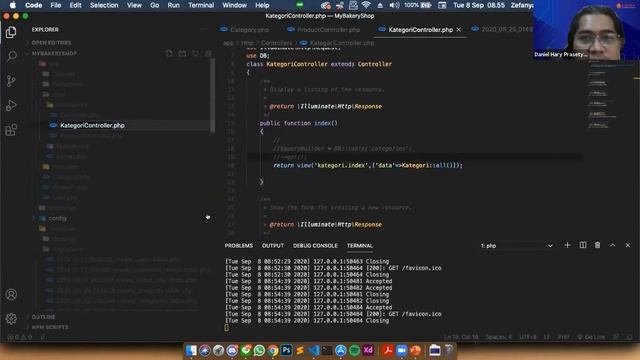Click Go Live in the status bar

591,337
